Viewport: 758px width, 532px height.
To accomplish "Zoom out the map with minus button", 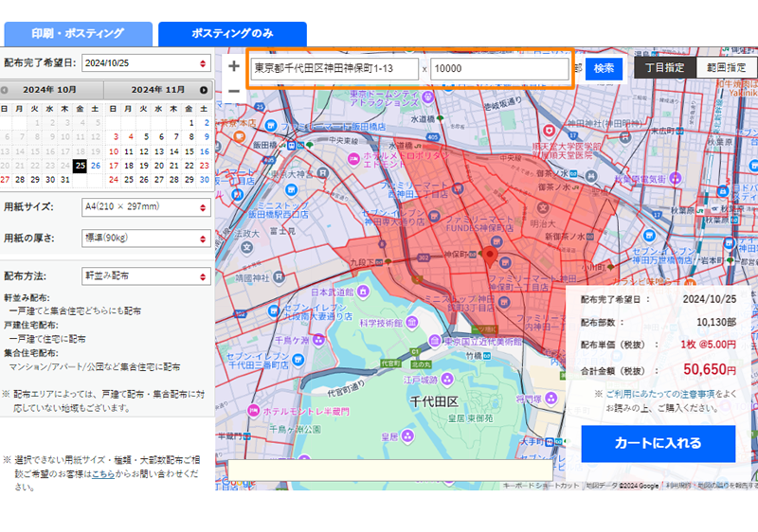I will 233,92.
